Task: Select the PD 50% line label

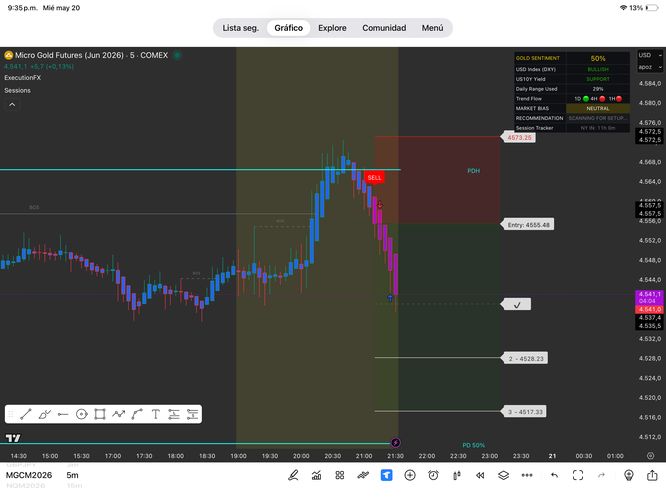Action: coord(474,445)
